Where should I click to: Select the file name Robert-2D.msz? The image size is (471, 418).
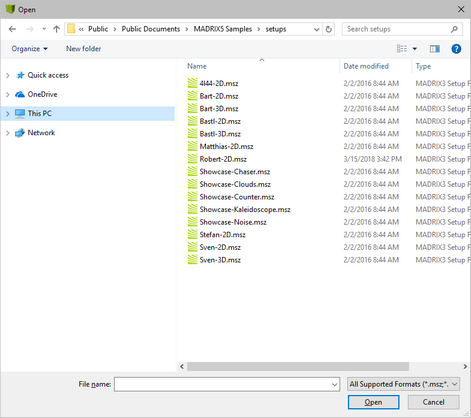[223, 159]
